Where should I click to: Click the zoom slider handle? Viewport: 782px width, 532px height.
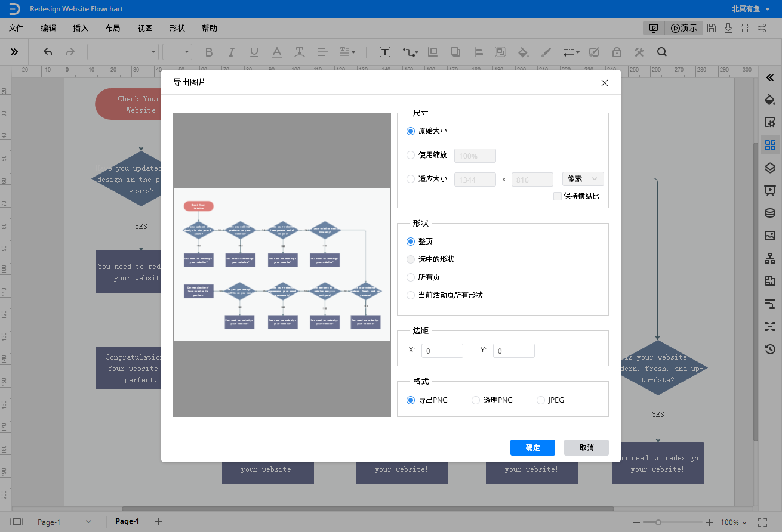pos(658,522)
